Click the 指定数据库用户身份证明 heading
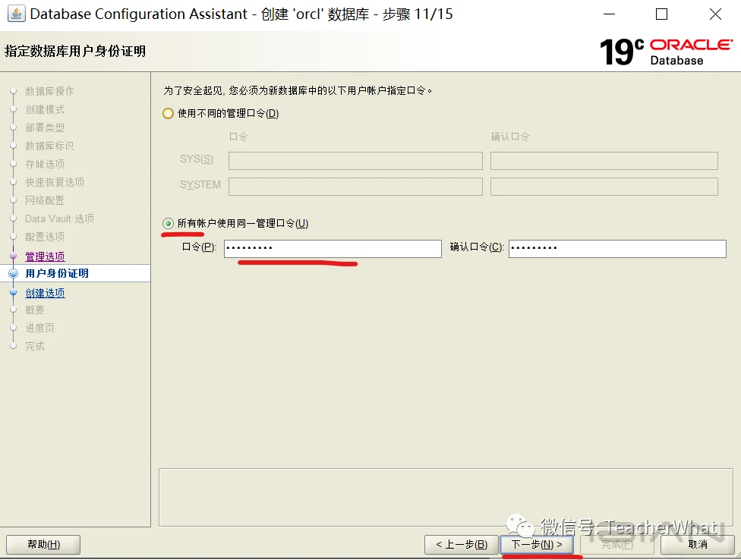 tap(75, 51)
